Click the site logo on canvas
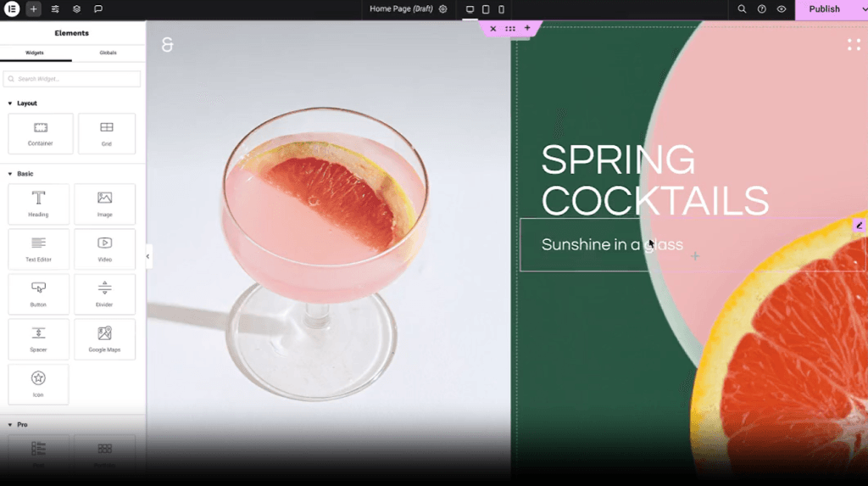 pyautogui.click(x=167, y=44)
